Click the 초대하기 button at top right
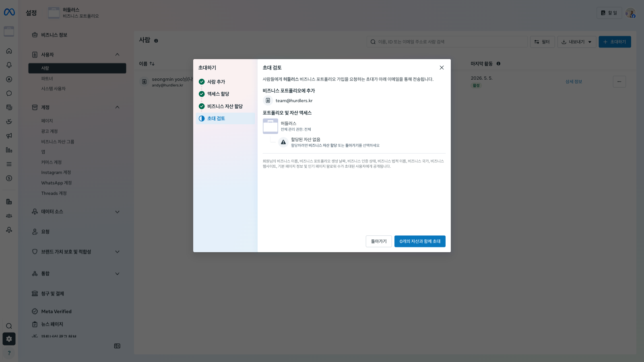 coord(615,42)
